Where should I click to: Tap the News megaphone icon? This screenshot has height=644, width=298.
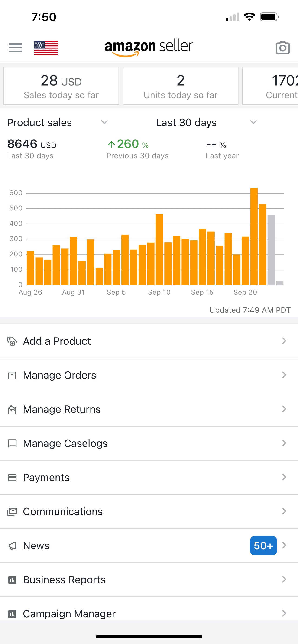(x=12, y=546)
